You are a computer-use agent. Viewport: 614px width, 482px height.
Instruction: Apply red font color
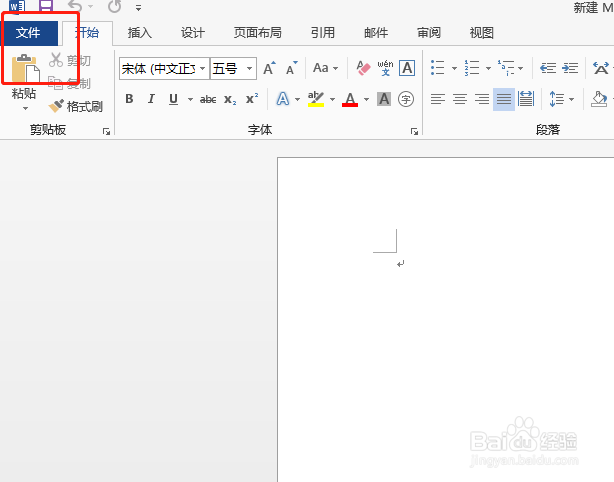pos(350,99)
